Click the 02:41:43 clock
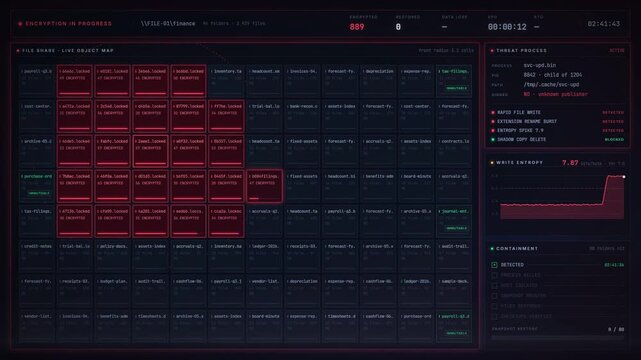641x360 pixels. click(604, 24)
